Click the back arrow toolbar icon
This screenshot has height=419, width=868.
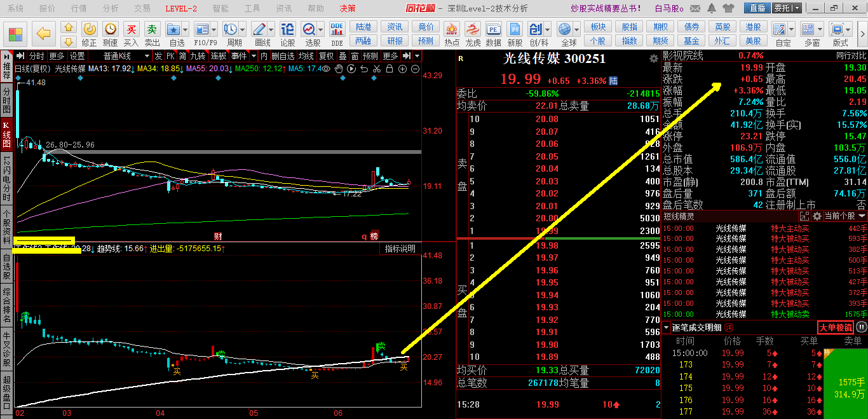pos(43,33)
